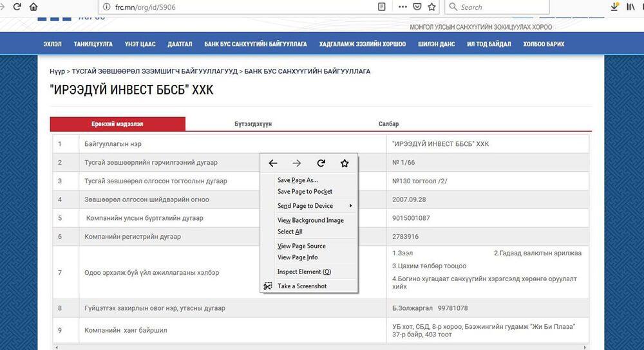This screenshot has height=350, width=644.
Task: Click the bookmark star in the context menu
Action: (x=345, y=163)
